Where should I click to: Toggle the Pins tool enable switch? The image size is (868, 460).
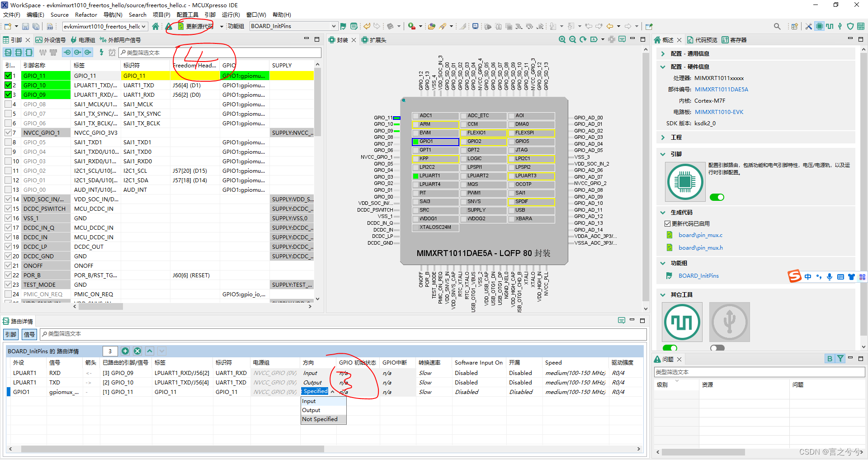[717, 197]
